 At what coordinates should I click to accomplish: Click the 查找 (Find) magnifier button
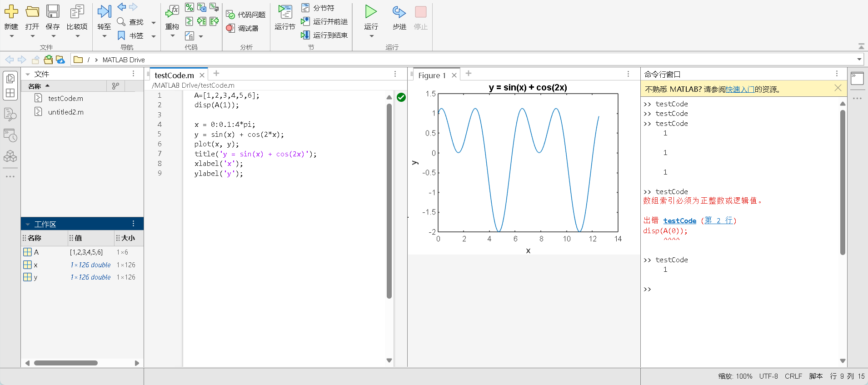(x=130, y=22)
